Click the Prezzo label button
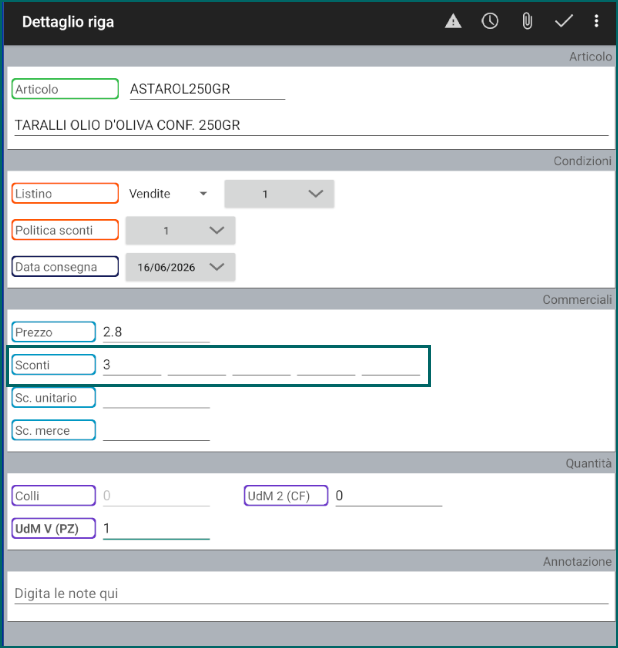Viewport: 618px width, 648px height. (x=54, y=332)
